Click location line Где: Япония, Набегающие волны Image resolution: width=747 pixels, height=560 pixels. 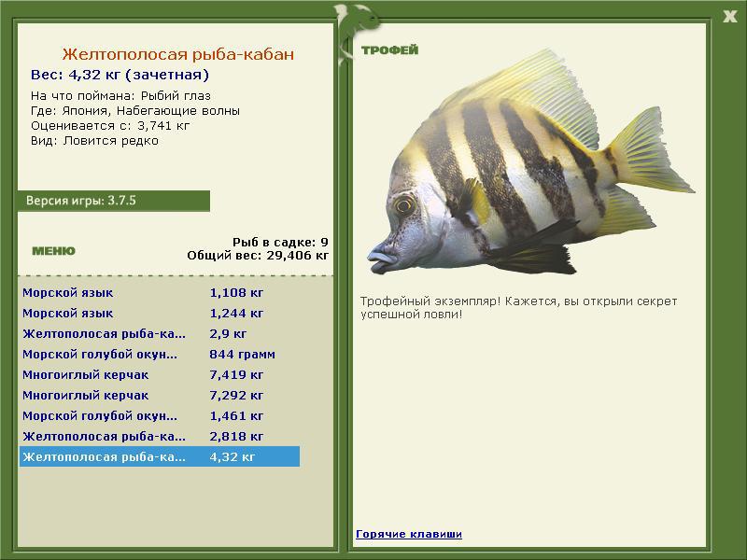(135, 111)
